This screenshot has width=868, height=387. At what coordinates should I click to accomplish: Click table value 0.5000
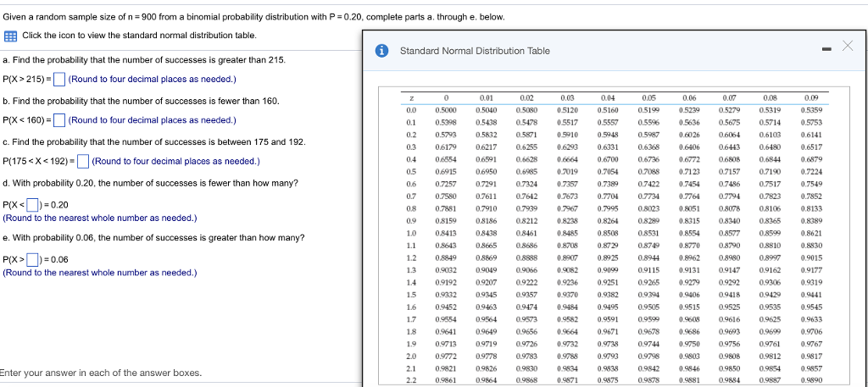point(445,110)
